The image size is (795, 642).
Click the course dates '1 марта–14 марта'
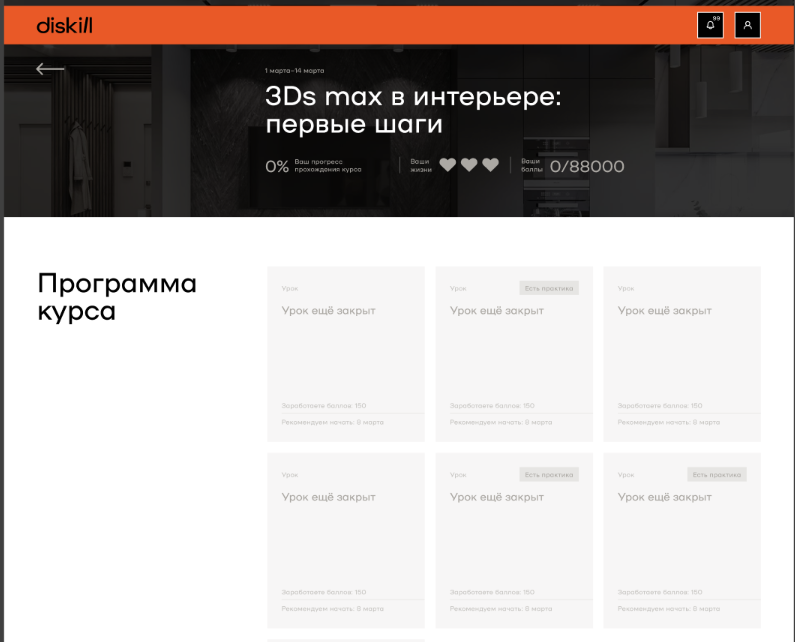point(295,70)
